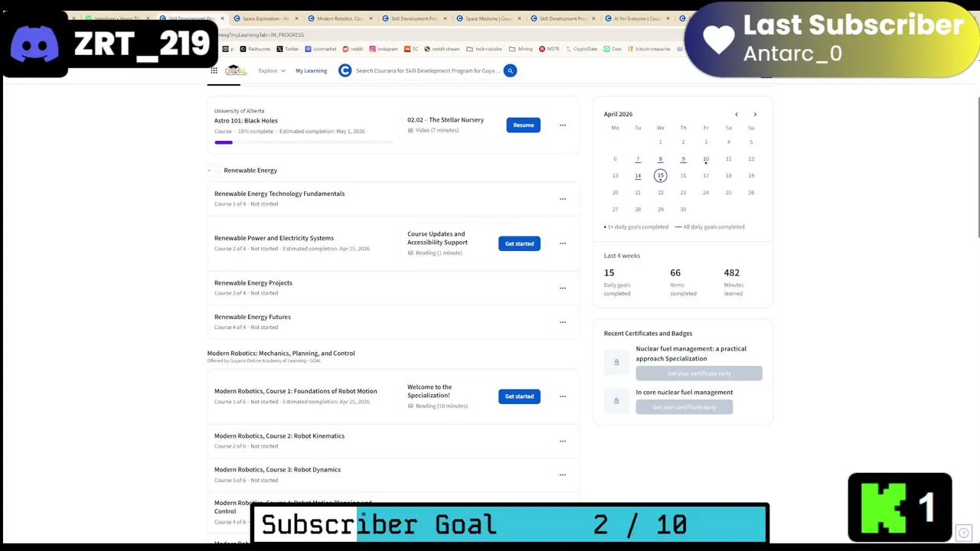Open options menu for Renewable Energy Technology Fundamentals
Image resolution: width=980 pixels, height=551 pixels.
coord(563,199)
